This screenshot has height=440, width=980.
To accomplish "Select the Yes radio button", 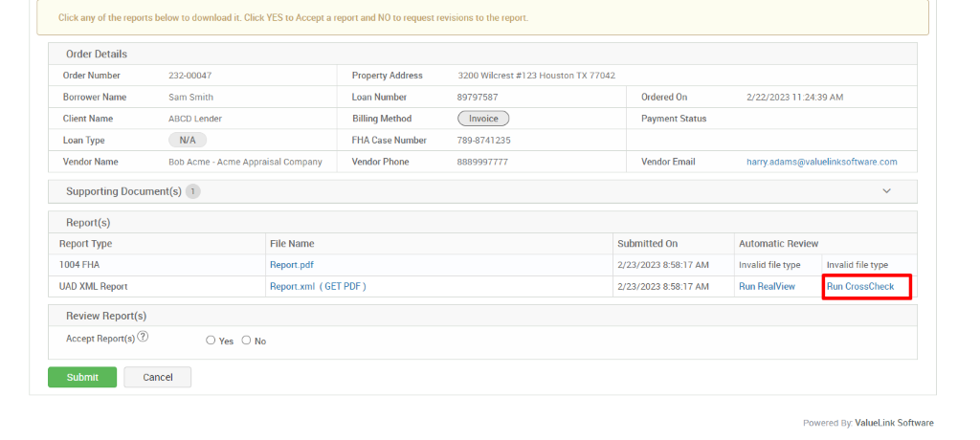I will pyautogui.click(x=211, y=341).
